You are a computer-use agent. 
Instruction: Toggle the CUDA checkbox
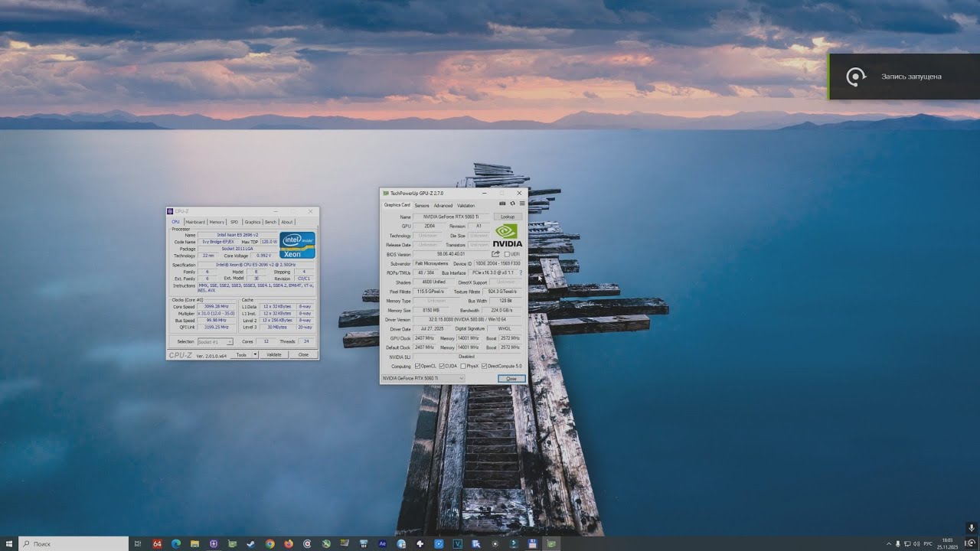pos(442,367)
